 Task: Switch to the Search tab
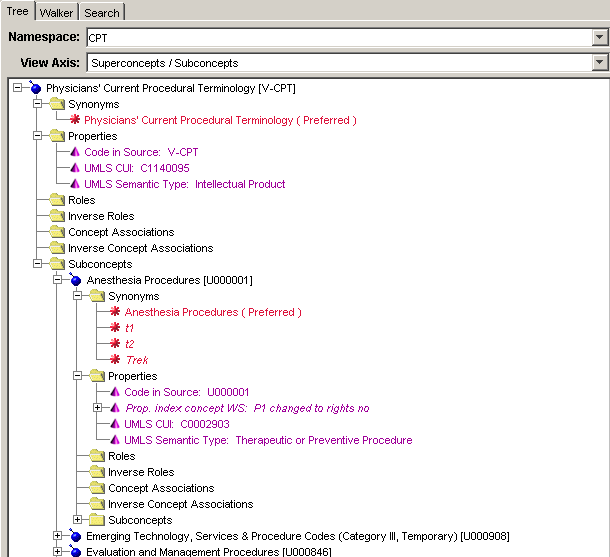pyautogui.click(x=102, y=12)
